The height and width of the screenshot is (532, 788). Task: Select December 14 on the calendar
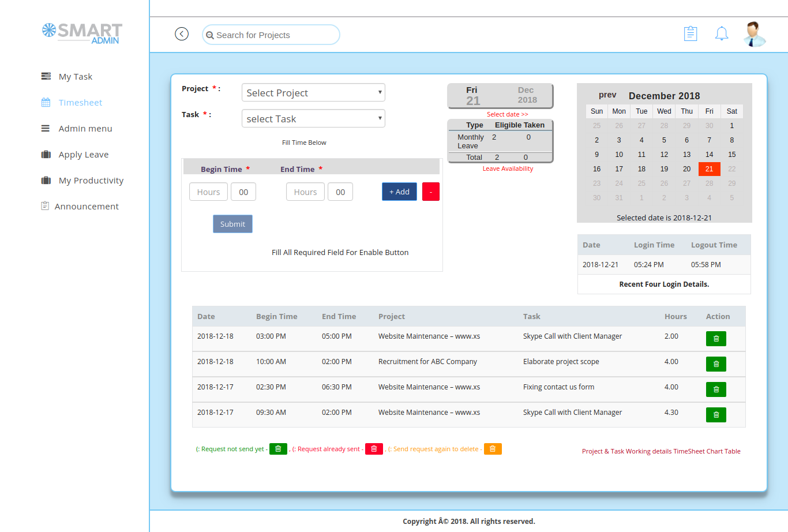[x=709, y=154]
